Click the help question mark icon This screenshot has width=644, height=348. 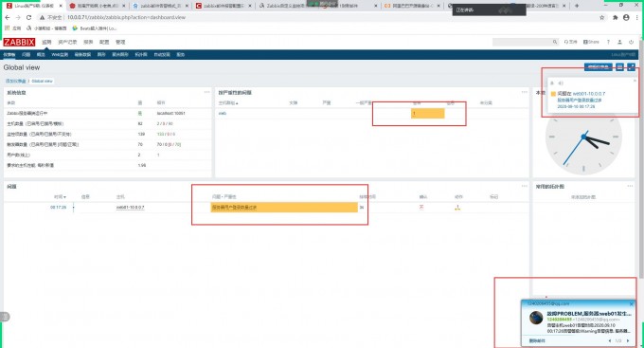[x=608, y=42]
